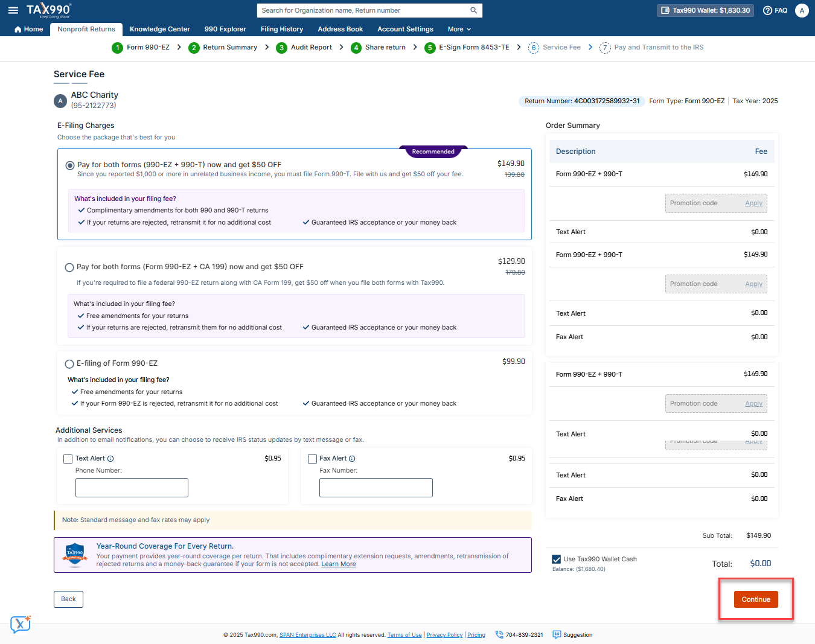Click the first Promotion code field
Viewport: 815px width, 644px height.
[x=703, y=203]
